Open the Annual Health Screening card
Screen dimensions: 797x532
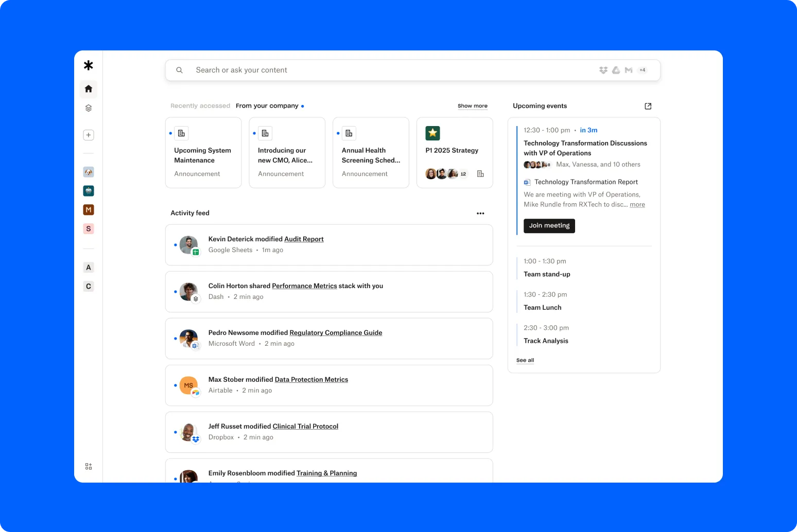(x=371, y=153)
